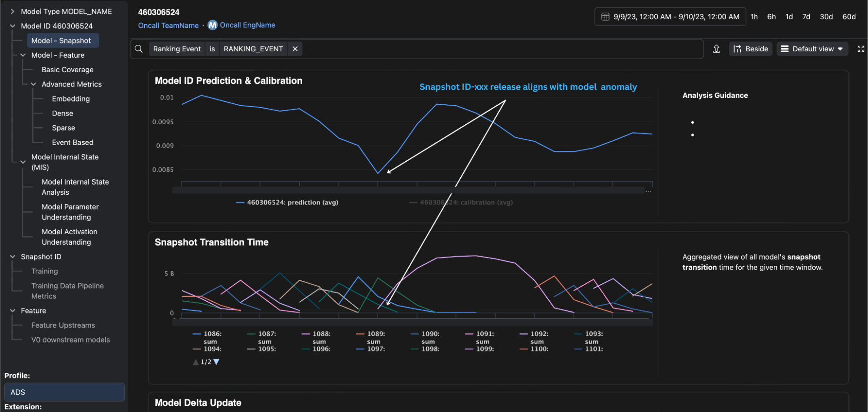Open the Oncall TeamName link
The height and width of the screenshot is (412, 868).
168,25
